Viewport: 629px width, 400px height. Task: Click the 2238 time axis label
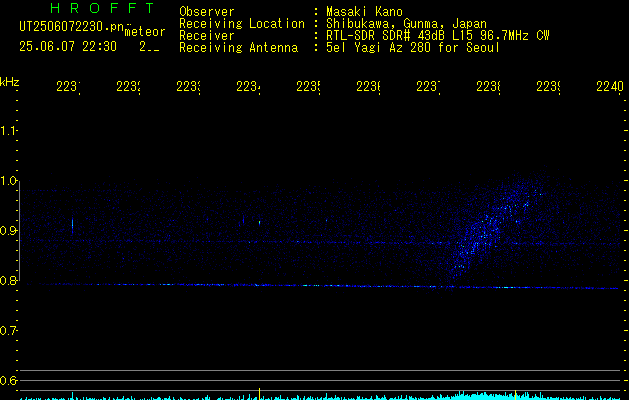click(x=488, y=87)
